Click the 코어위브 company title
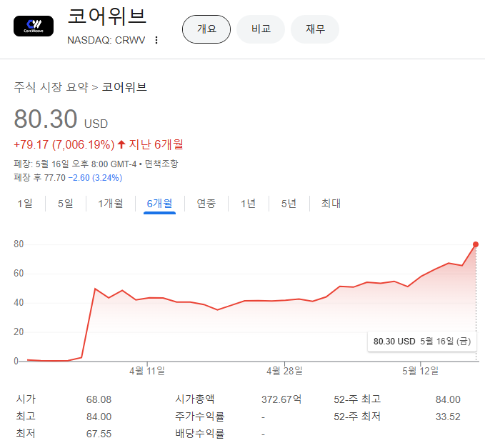This screenshot has height=448, width=485. coord(106,16)
